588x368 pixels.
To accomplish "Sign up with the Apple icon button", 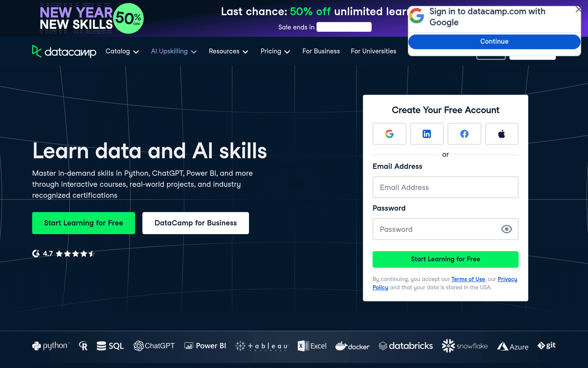I will pos(502,134).
